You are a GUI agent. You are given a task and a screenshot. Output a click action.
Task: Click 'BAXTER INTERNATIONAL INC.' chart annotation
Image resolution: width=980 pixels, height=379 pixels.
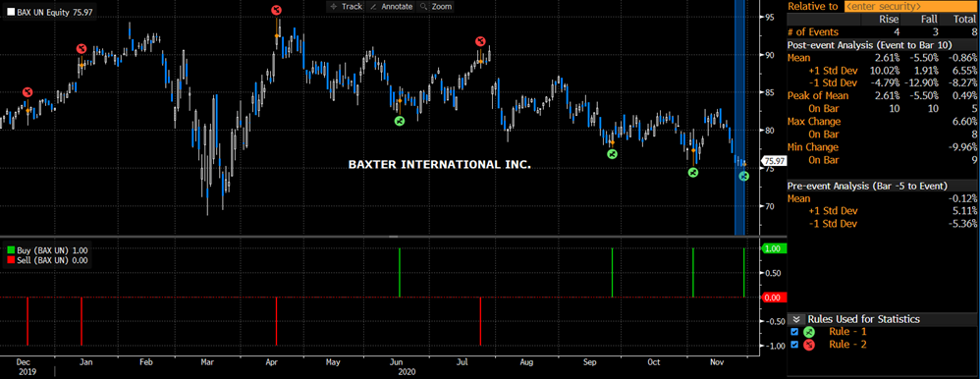coord(439,165)
